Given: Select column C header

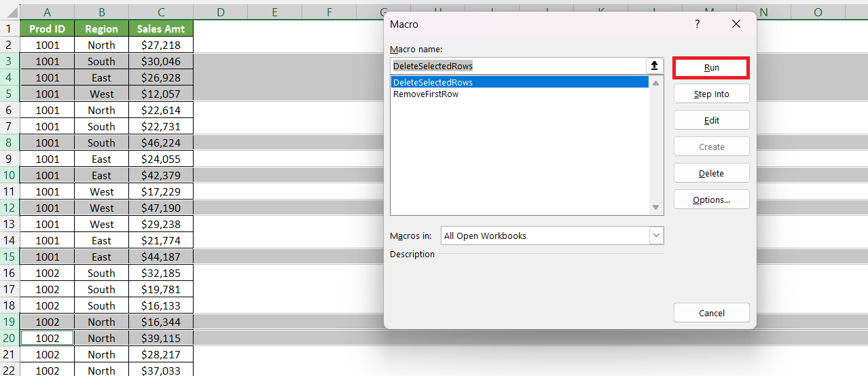Looking at the screenshot, I should point(161,12).
